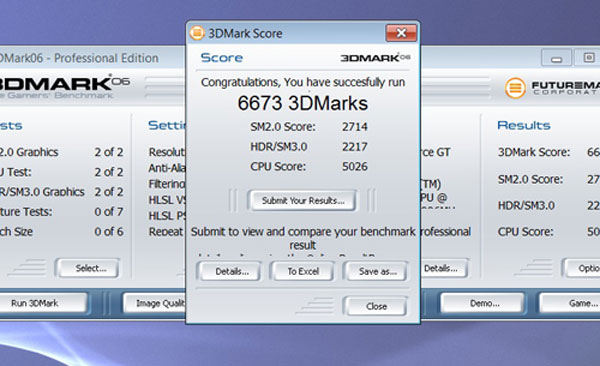Click the SM2.0 Score value 2714
Screen dimensions: 600x366
pos(355,127)
